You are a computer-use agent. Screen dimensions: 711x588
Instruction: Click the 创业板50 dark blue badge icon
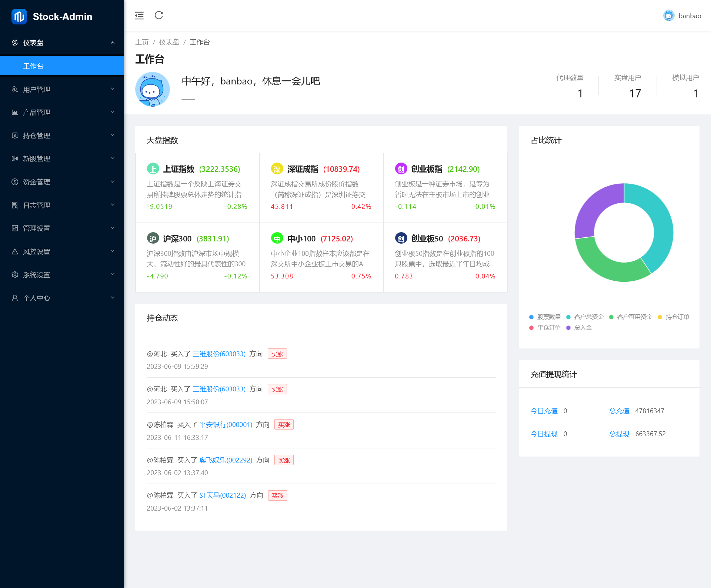coord(401,238)
